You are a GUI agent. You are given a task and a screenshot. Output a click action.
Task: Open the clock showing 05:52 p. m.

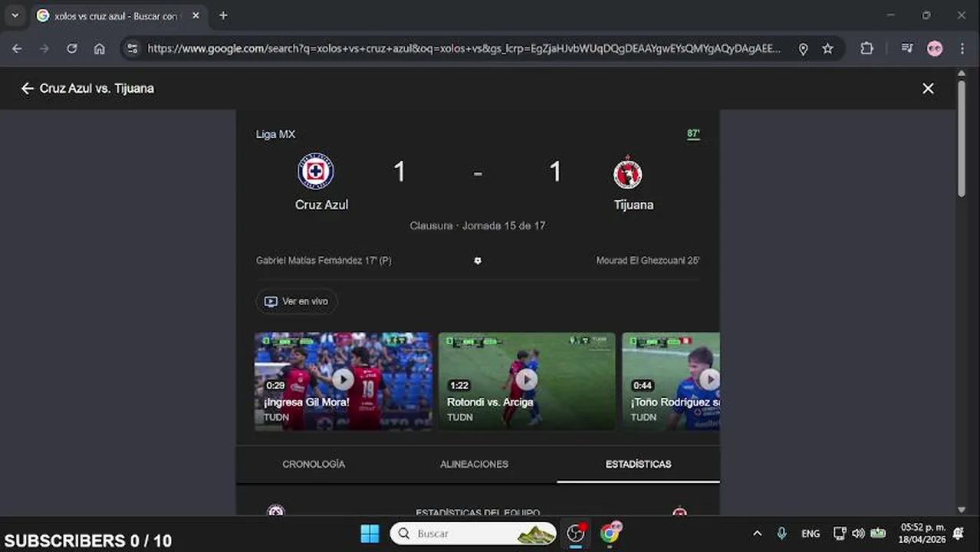click(922, 534)
